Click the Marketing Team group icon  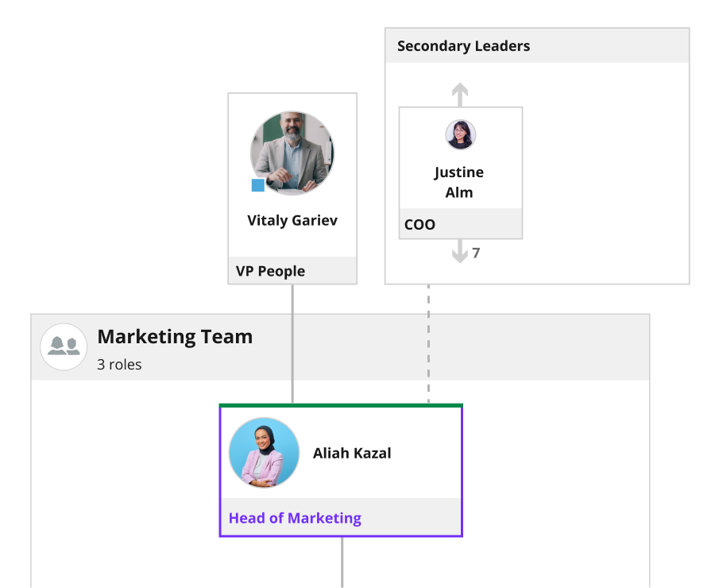64,346
